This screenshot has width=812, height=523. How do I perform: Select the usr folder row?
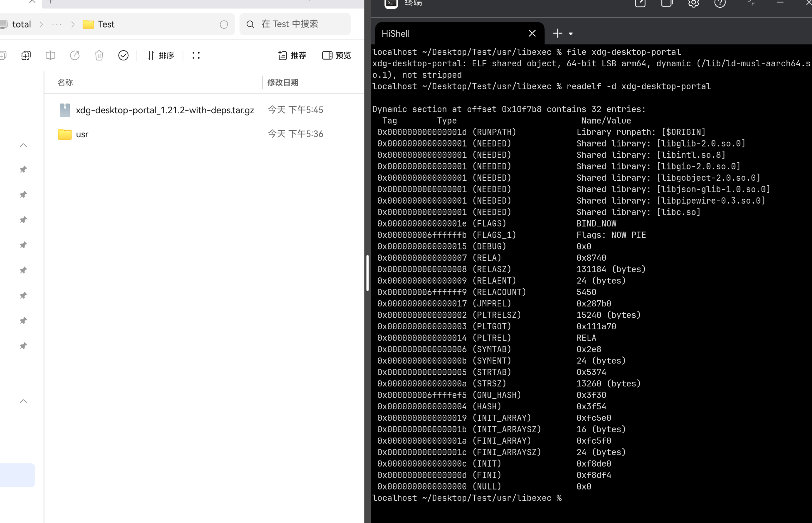point(205,134)
